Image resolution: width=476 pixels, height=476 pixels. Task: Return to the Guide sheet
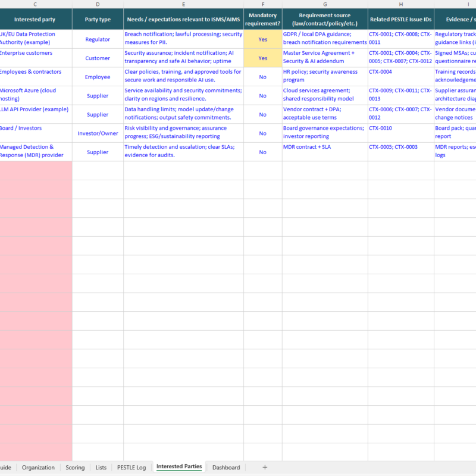click(8, 467)
